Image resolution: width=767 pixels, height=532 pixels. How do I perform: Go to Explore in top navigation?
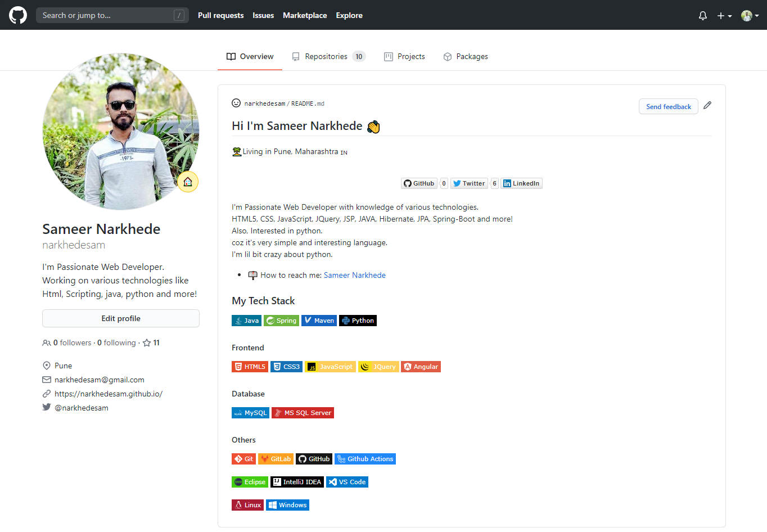[x=349, y=15]
